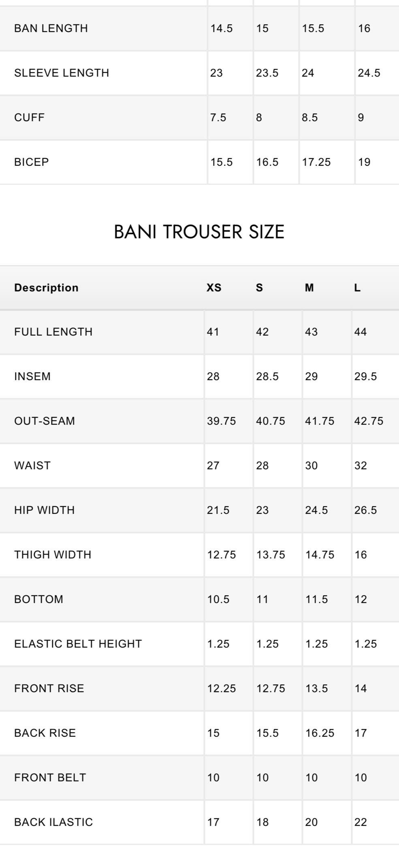Image resolution: width=399 pixels, height=868 pixels.
Task: Click the 17.25 bicep measurement value
Action: (316, 162)
